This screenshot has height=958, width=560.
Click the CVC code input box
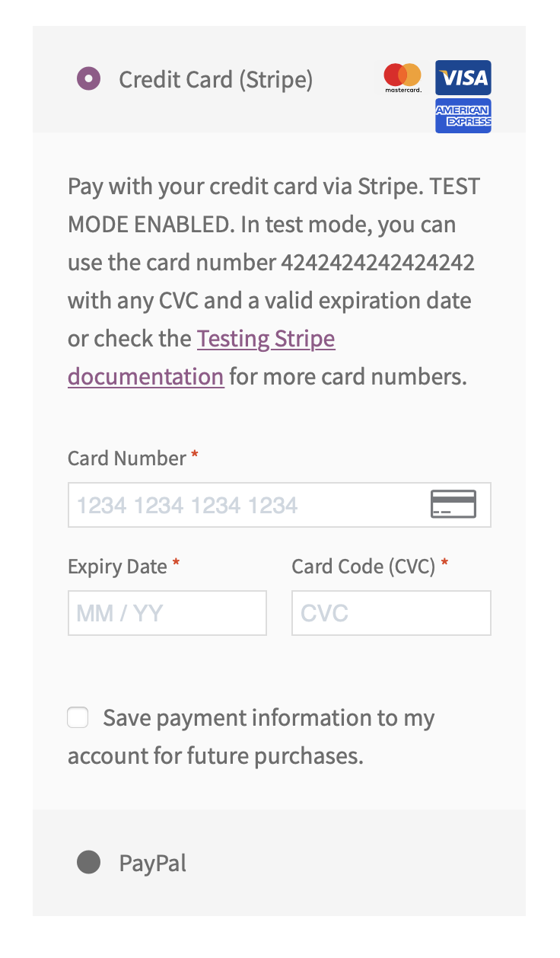[x=391, y=613]
